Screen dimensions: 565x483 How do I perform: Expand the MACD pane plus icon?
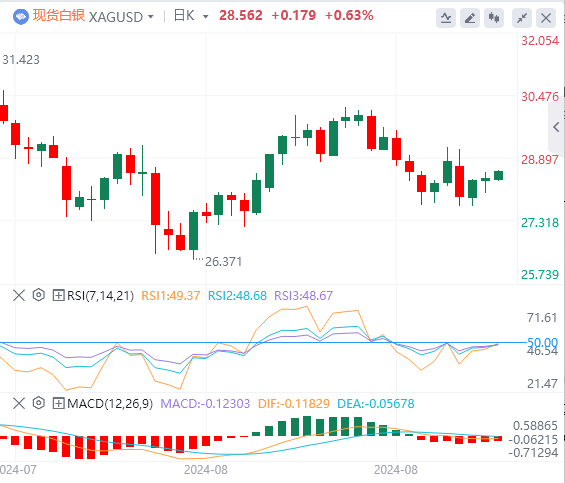(x=58, y=403)
